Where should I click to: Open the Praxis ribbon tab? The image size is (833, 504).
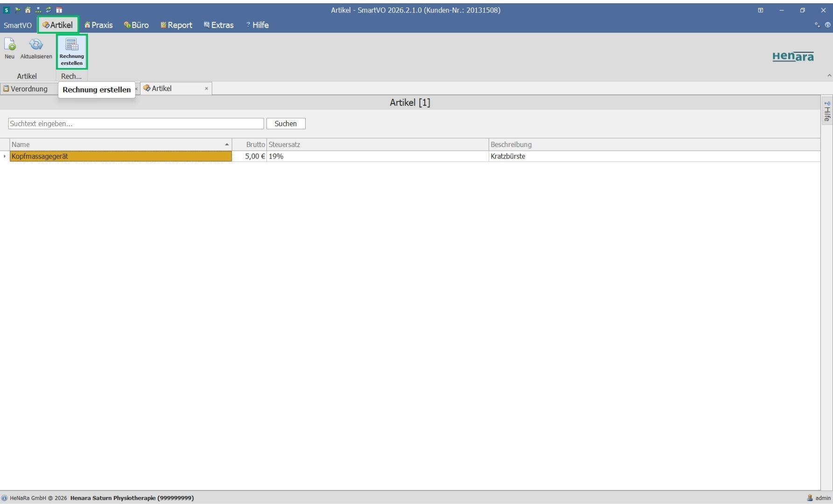coord(98,25)
